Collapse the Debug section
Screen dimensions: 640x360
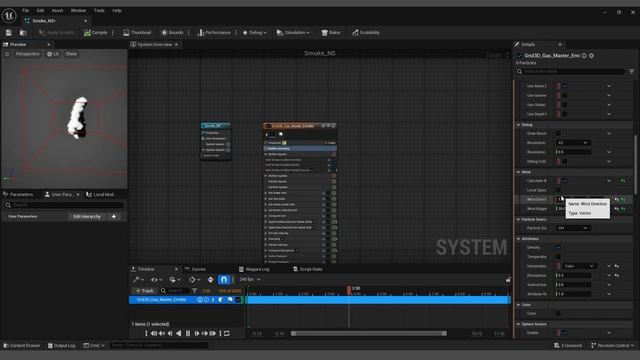[518, 125]
